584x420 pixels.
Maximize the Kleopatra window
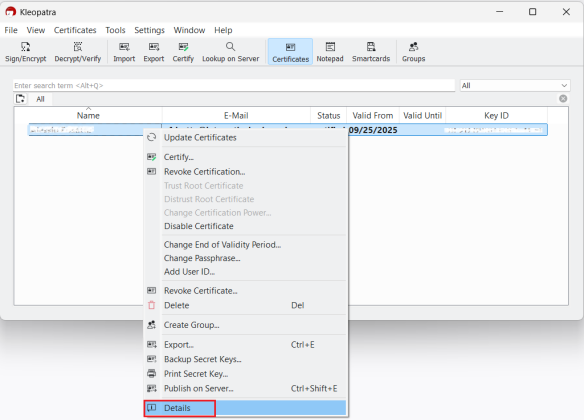533,12
